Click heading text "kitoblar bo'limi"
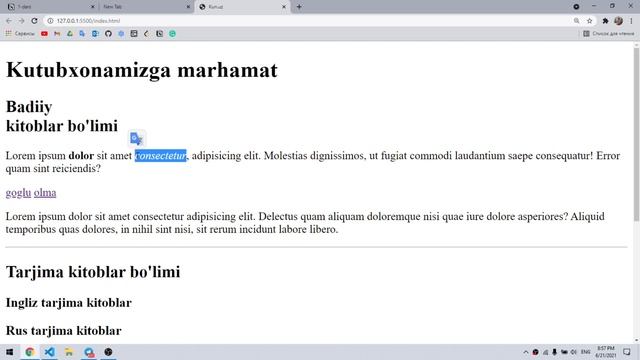Image resolution: width=640 pixels, height=360 pixels. (62, 126)
